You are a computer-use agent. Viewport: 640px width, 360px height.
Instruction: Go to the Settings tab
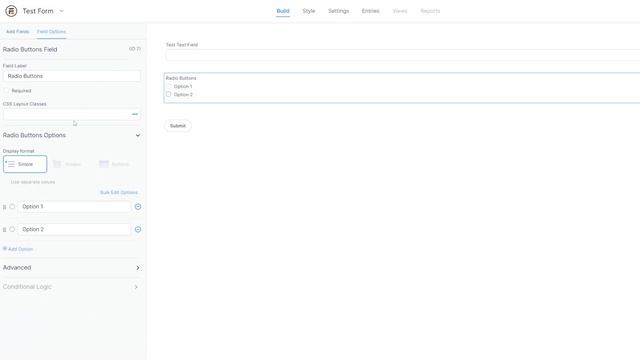338,11
